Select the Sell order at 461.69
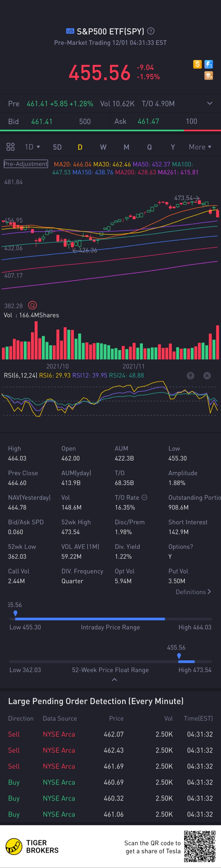Image resolution: width=221 pixels, height=868 pixels. click(111, 766)
